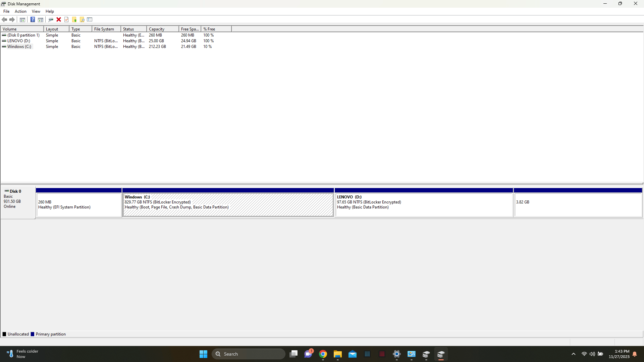Open the Windows Start menu
Viewport: 644px width, 362px height.
(203, 354)
